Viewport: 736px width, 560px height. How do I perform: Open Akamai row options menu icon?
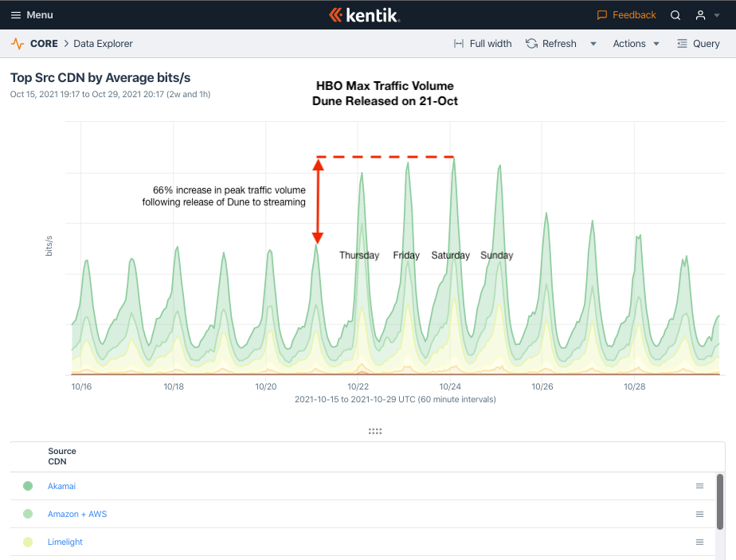699,486
